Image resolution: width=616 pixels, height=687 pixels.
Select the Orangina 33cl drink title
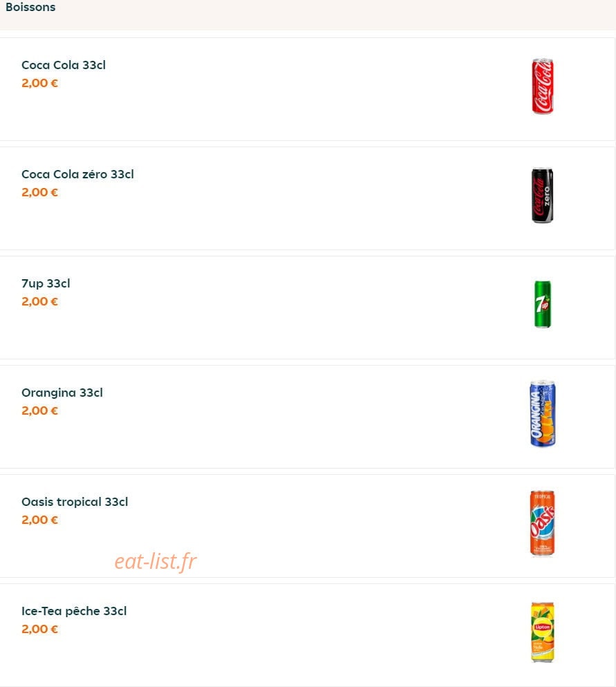(62, 393)
